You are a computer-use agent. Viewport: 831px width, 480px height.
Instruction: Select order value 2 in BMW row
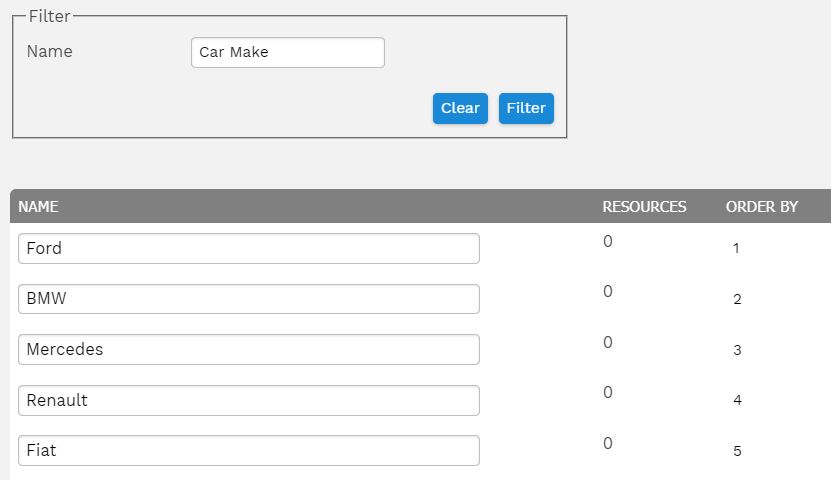point(737,299)
